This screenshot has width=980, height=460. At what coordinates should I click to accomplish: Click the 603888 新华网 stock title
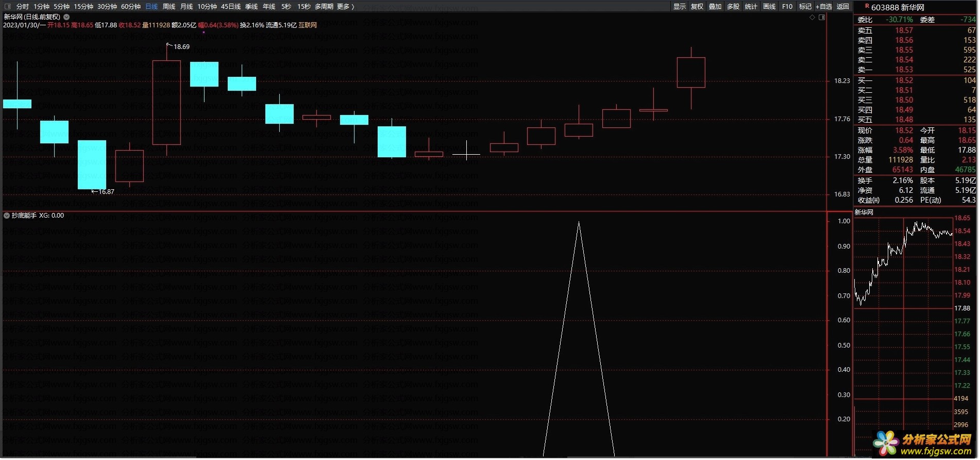(x=898, y=7)
